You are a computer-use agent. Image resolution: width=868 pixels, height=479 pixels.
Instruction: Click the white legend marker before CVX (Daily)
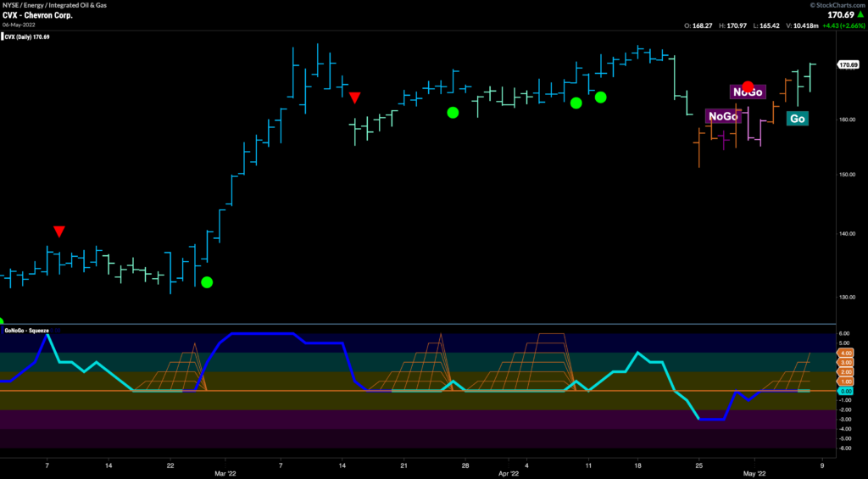3,37
